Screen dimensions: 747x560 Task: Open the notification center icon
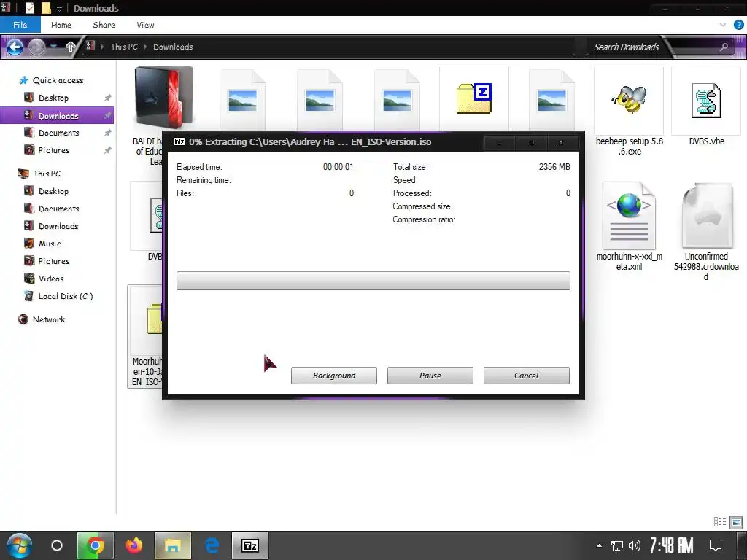tap(715, 545)
